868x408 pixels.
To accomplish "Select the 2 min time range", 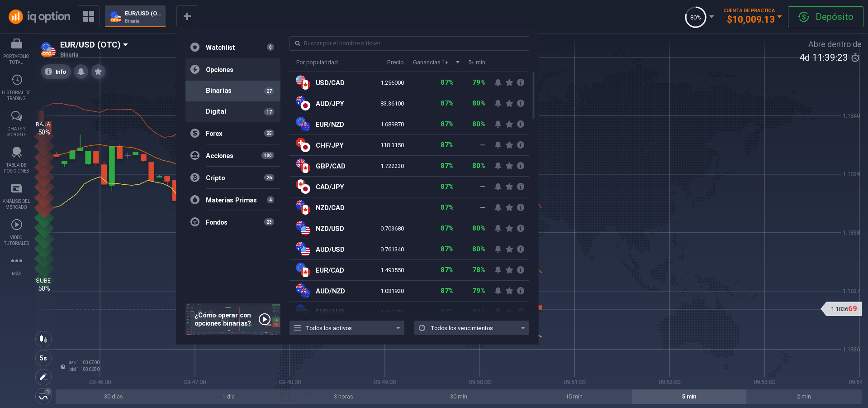I will click(x=804, y=396).
